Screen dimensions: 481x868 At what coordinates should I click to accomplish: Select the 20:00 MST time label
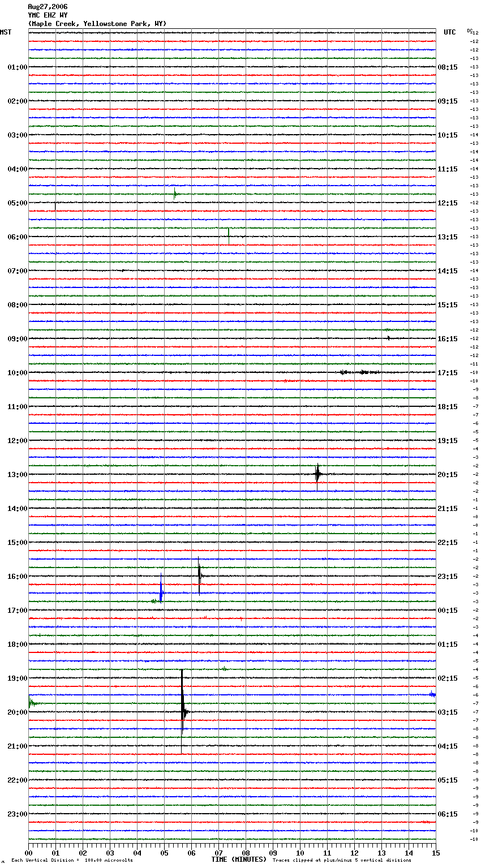pyautogui.click(x=17, y=712)
